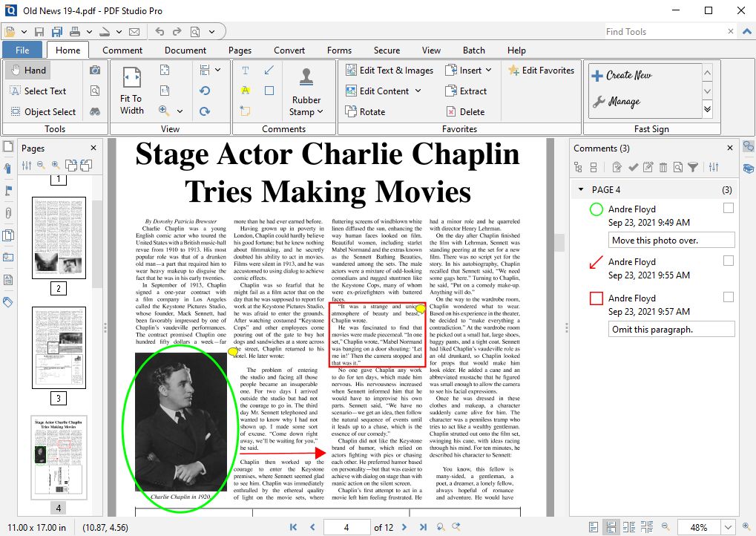Check the box next to Andre Floyd's first comment

[x=726, y=209]
